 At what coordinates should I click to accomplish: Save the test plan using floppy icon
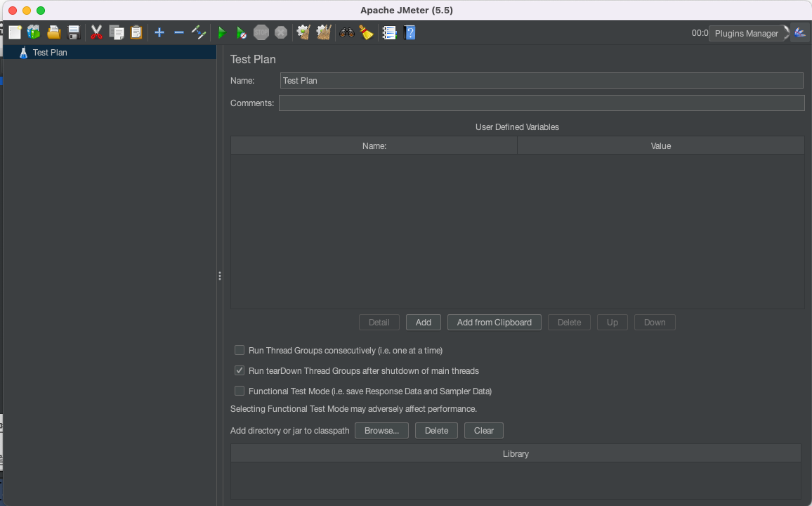click(74, 32)
